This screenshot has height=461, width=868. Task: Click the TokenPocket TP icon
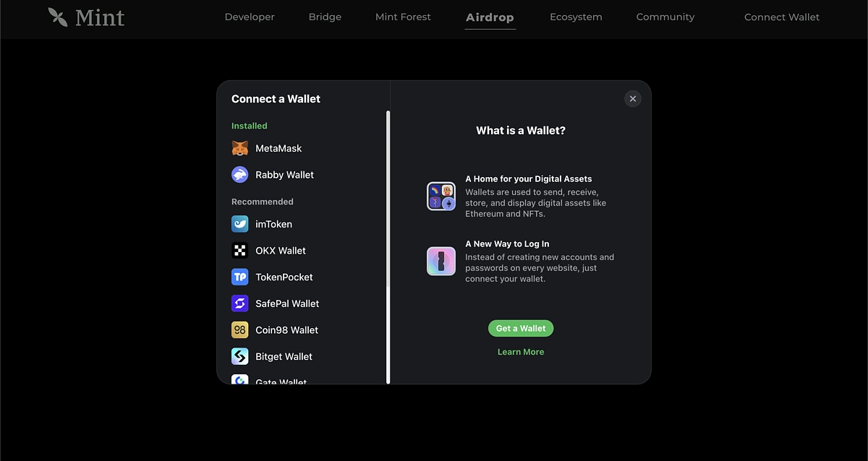pos(240,277)
